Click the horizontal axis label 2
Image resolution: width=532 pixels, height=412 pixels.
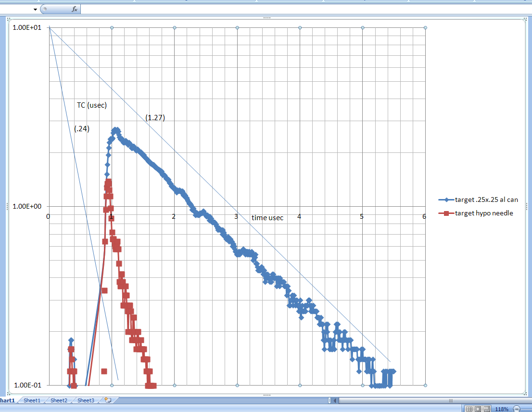(x=173, y=216)
